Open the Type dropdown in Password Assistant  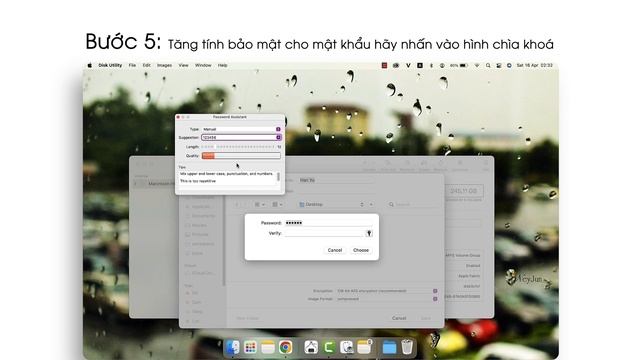(x=241, y=129)
